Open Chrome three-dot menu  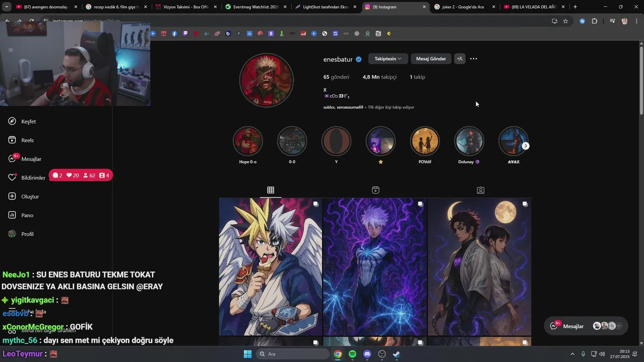tap(636, 21)
